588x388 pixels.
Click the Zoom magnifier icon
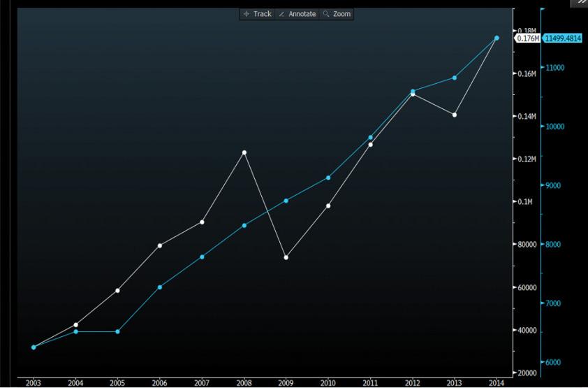click(325, 14)
